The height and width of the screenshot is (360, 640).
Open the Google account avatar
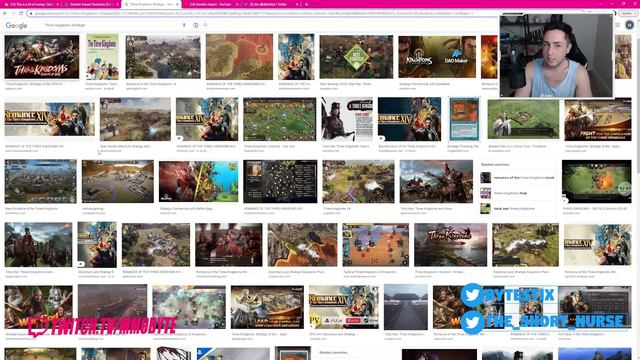coord(629,25)
